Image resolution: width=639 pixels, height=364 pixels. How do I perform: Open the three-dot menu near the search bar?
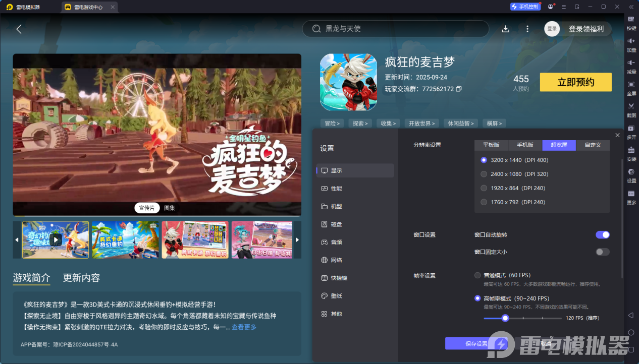527,29
